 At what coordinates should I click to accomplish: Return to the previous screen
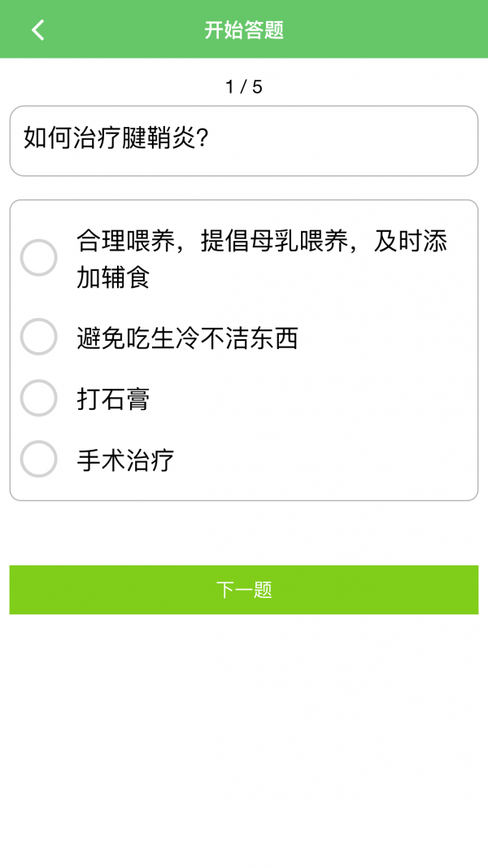tap(37, 30)
